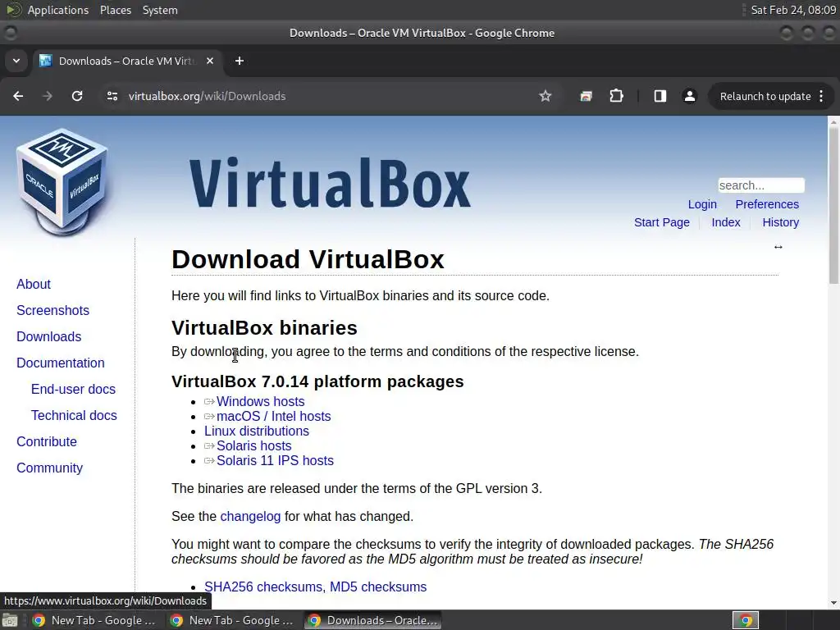Close the Downloads – Oracle VM VirtualBox tab
This screenshot has height=630, width=840.
pyautogui.click(x=210, y=61)
